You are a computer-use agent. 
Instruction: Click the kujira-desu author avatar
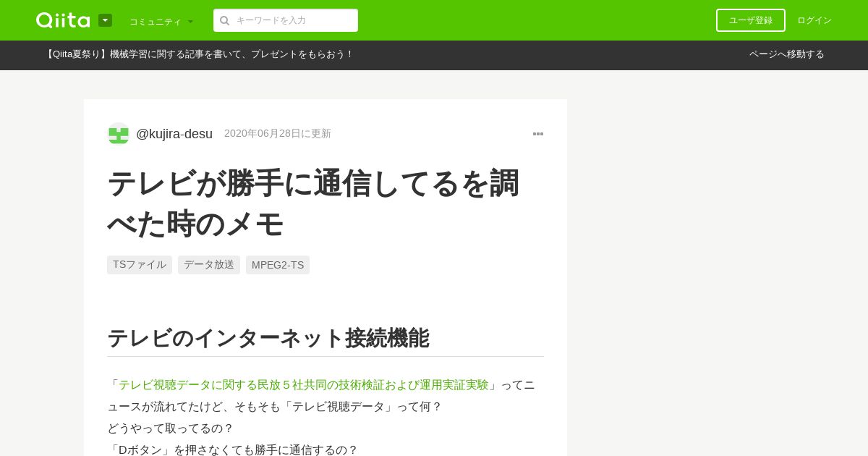[118, 134]
